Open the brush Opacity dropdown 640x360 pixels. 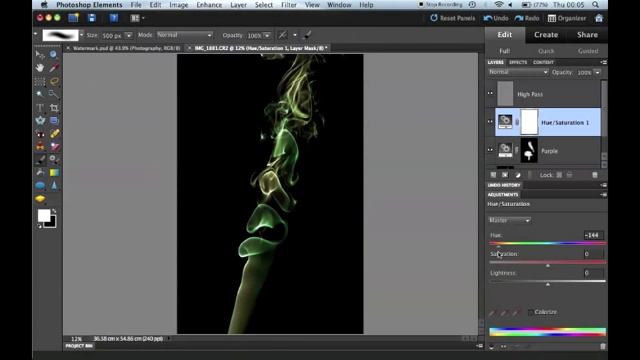point(267,36)
